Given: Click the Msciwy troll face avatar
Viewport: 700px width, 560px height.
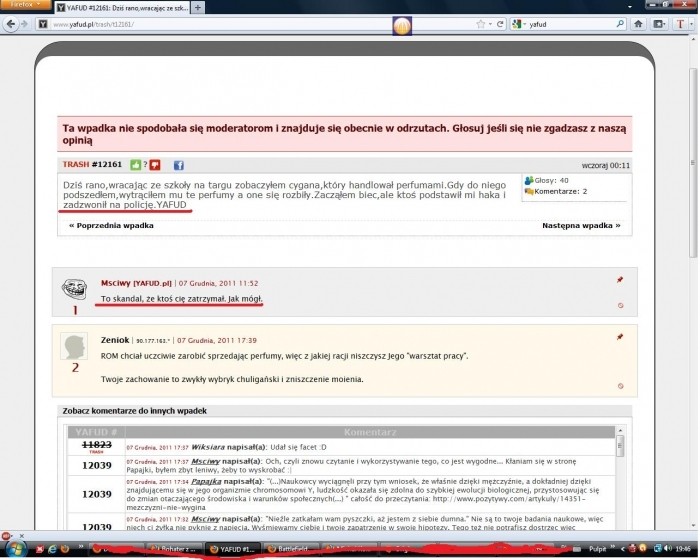Looking at the screenshot, I should [x=74, y=290].
